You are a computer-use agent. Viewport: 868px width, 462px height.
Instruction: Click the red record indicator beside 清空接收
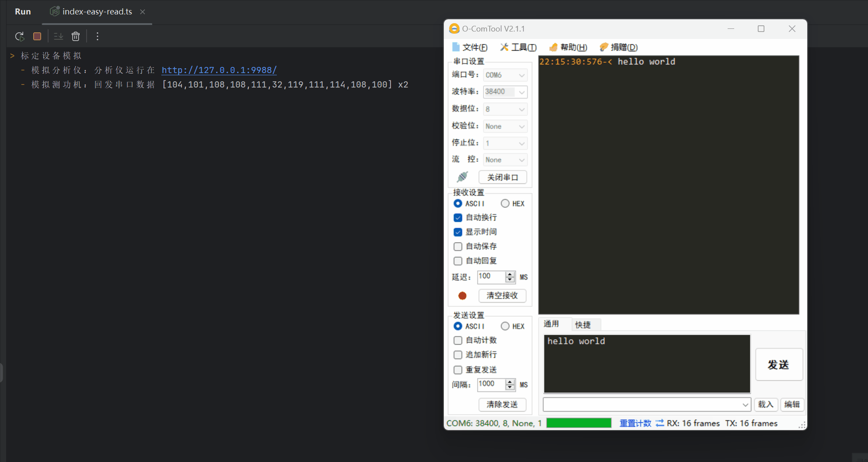462,296
